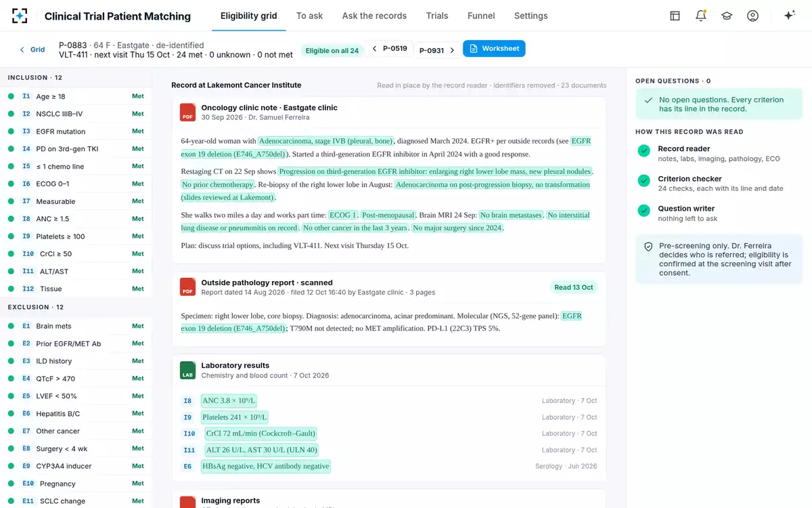Click the green check beside Question writer
Screen dimensions: 812x508
pyautogui.click(x=644, y=211)
